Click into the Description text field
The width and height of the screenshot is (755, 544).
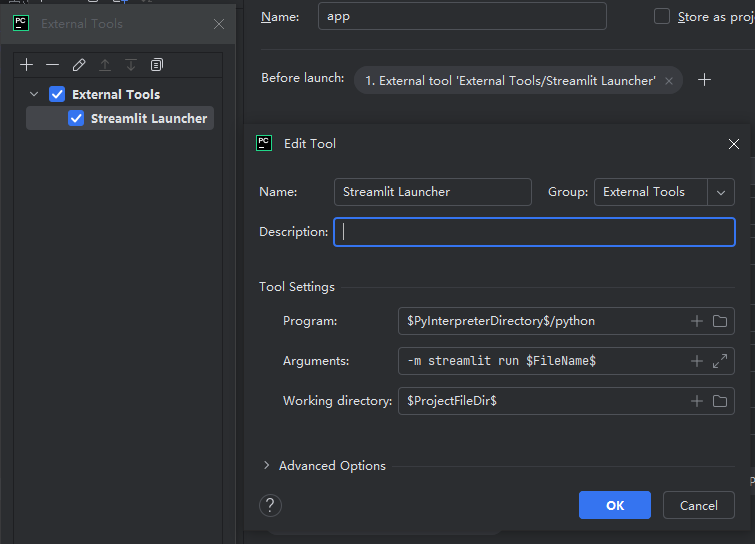coord(534,232)
